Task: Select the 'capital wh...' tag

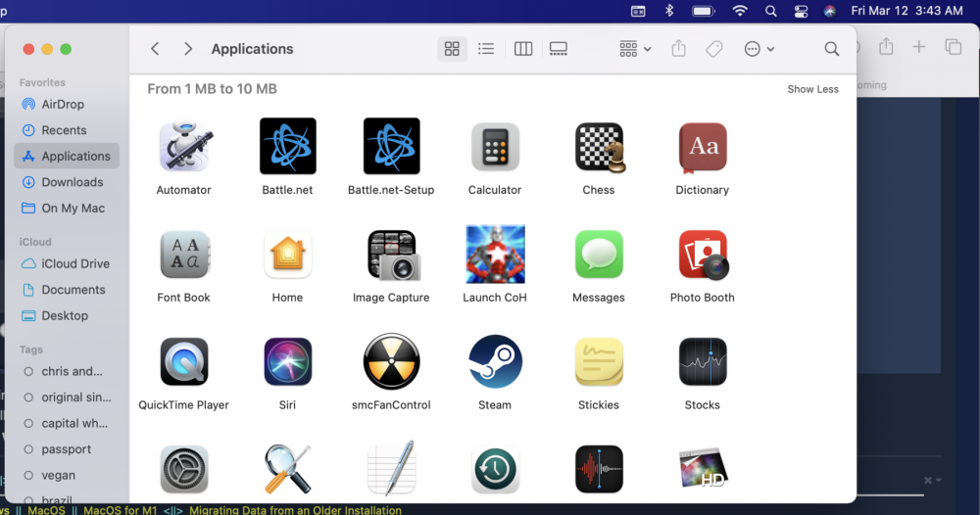Action: 67,423
